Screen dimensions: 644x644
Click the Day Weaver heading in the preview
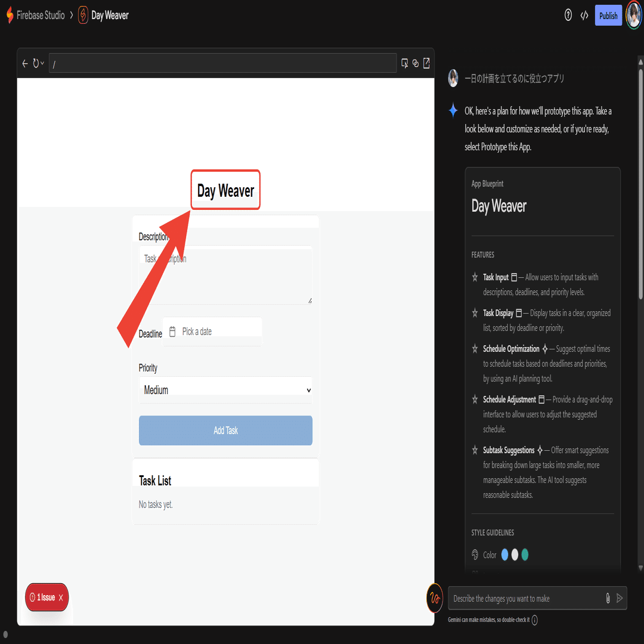coord(225,191)
